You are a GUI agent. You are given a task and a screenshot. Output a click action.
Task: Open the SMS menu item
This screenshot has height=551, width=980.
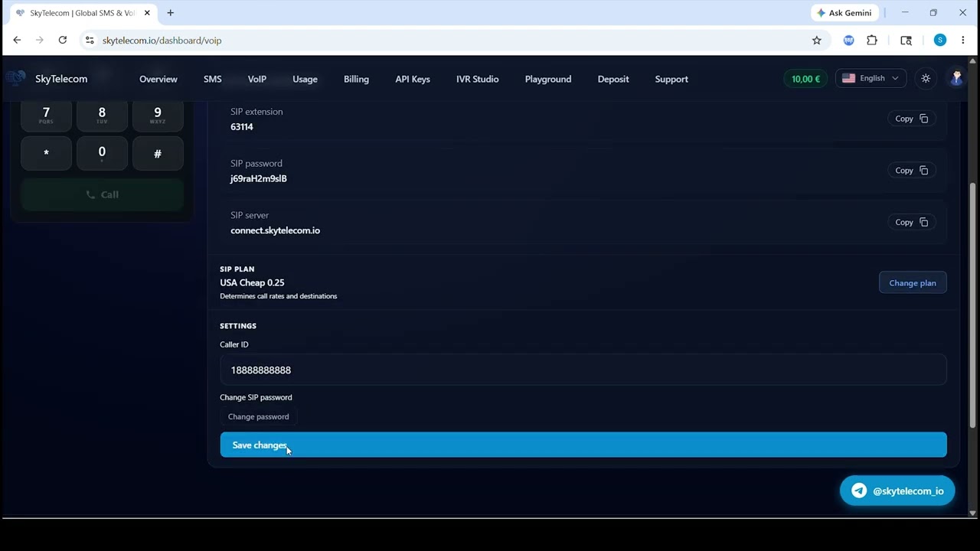213,79
